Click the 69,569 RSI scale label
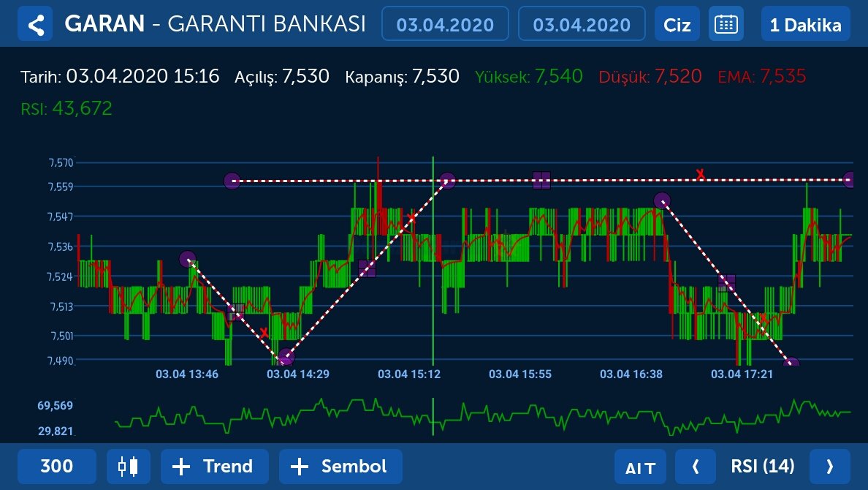The image size is (868, 490). (55, 406)
